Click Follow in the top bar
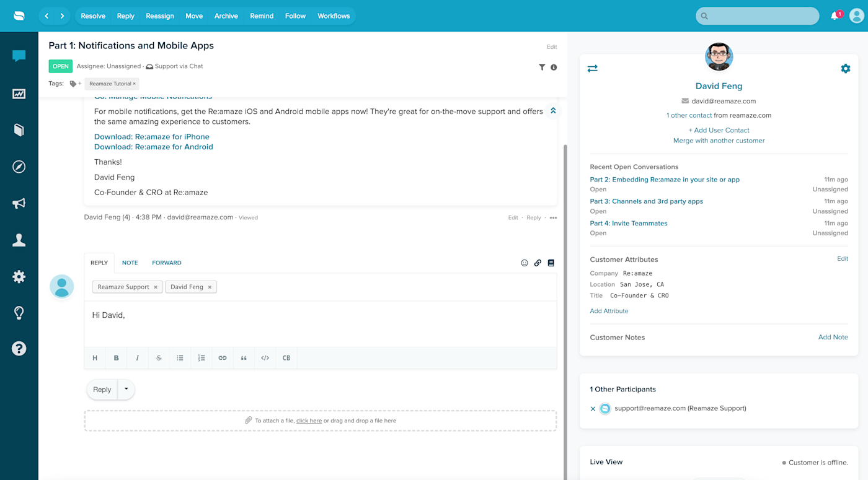868x480 pixels. 295,16
